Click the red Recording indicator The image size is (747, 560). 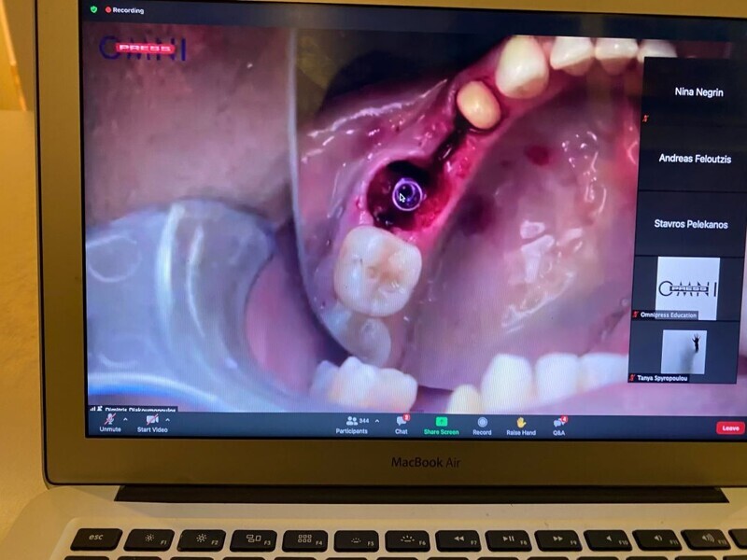click(122, 9)
